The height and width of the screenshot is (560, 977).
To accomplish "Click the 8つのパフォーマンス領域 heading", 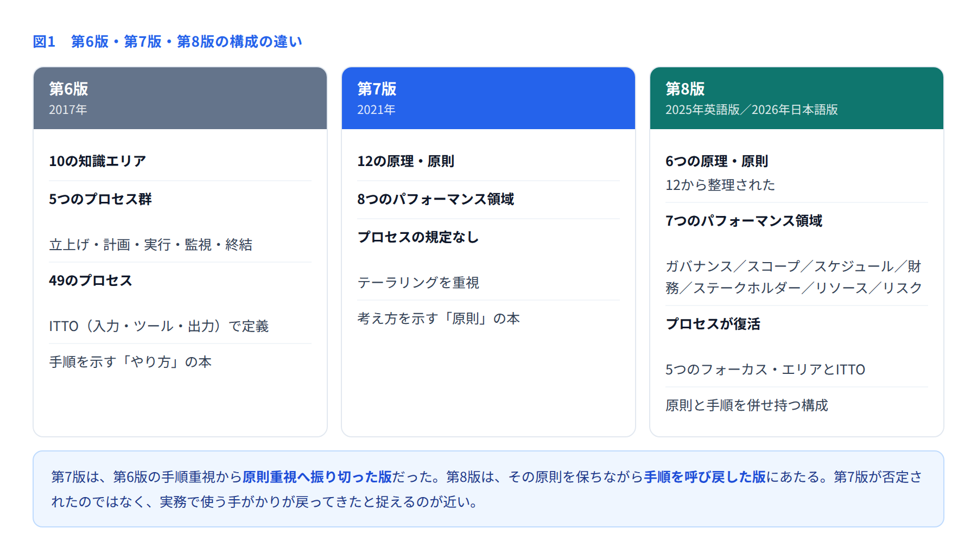I will pos(436,199).
